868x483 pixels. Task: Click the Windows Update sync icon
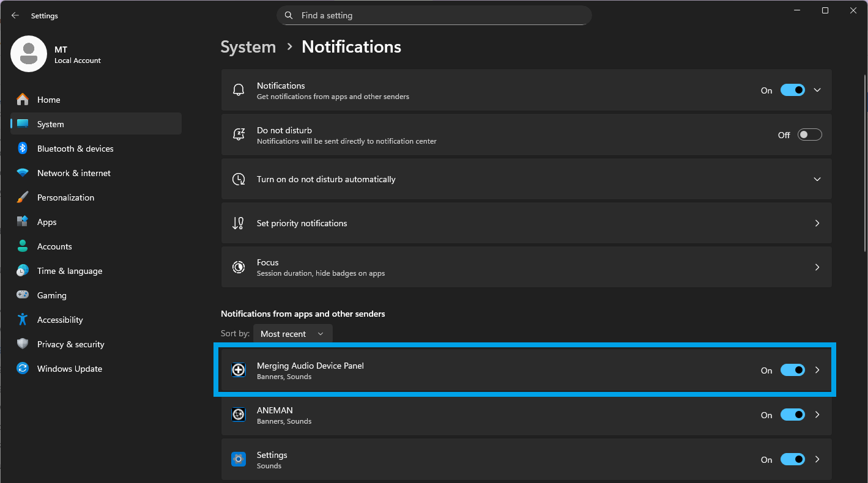(23, 369)
